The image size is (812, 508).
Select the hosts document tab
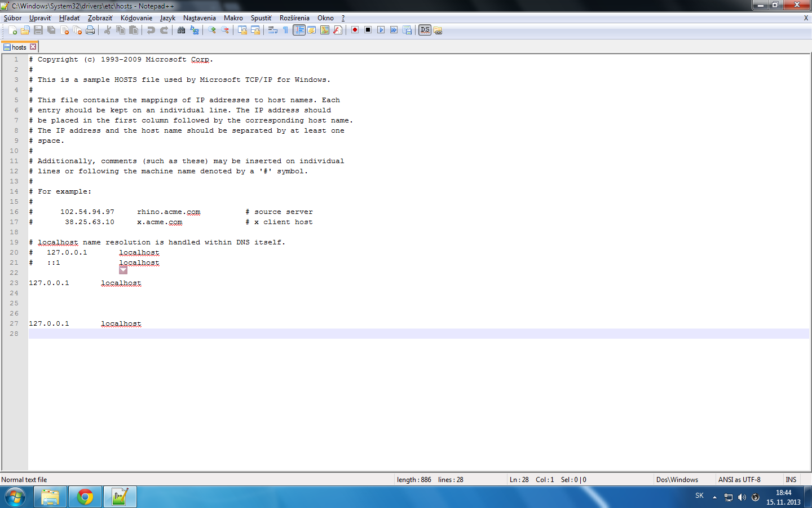coord(19,47)
